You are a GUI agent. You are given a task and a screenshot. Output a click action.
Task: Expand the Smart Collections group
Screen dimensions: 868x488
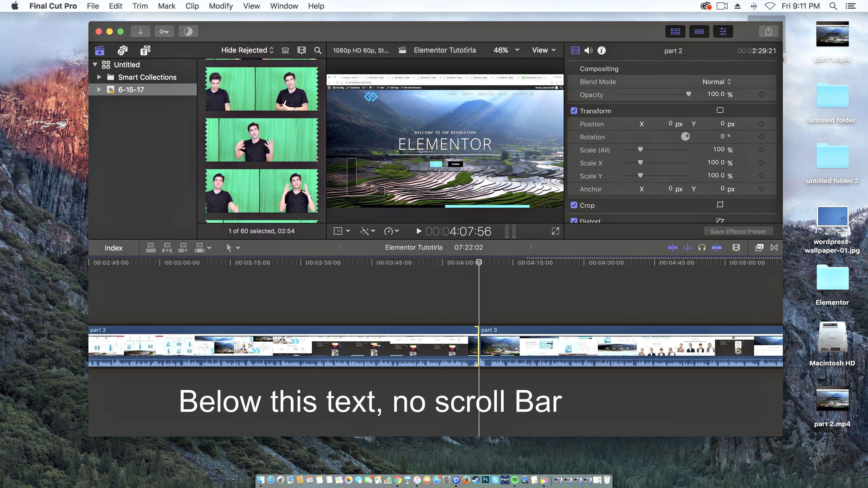(x=99, y=77)
